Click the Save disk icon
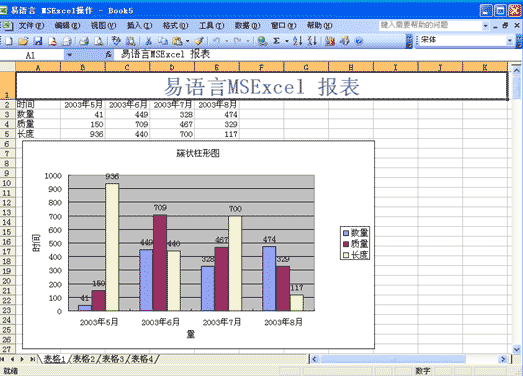Screen dimensions: 523x376 pyautogui.click(x=38, y=41)
